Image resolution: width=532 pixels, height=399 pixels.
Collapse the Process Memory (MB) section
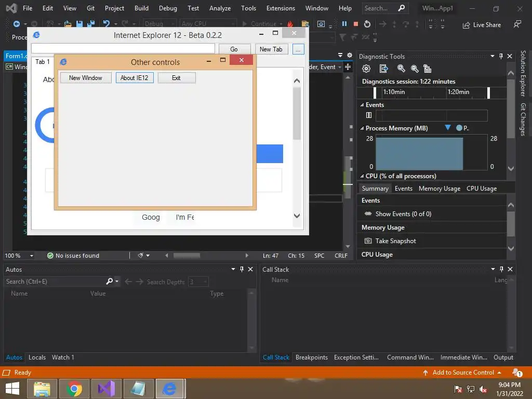click(362, 128)
